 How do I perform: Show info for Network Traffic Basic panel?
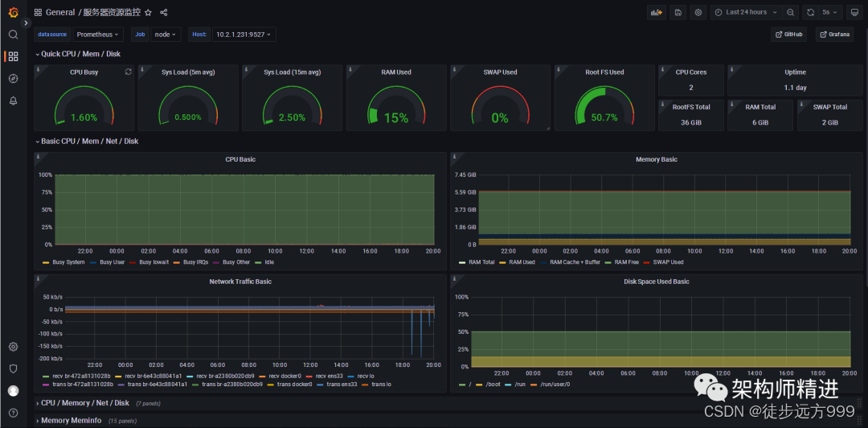(x=38, y=278)
